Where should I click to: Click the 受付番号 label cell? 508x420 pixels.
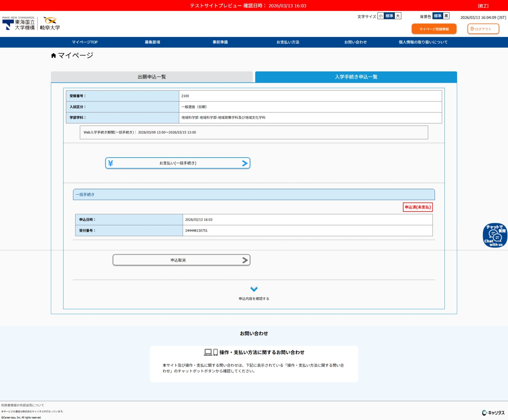point(129,230)
